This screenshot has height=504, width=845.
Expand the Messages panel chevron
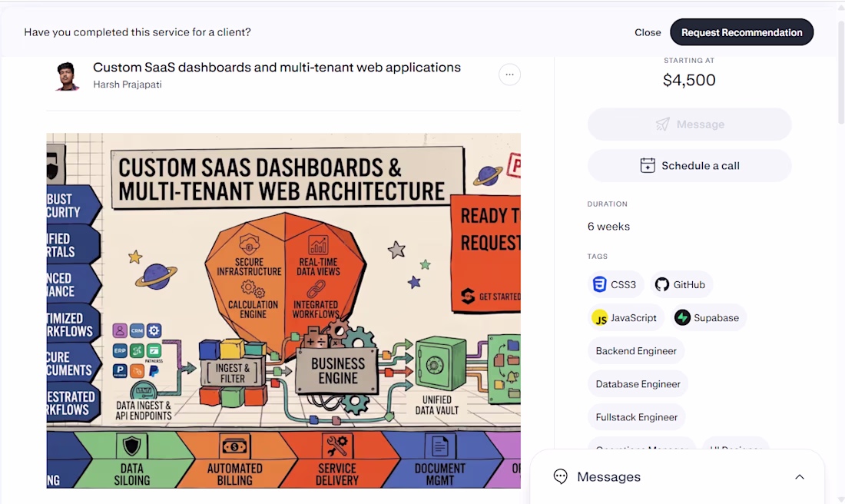[799, 477]
